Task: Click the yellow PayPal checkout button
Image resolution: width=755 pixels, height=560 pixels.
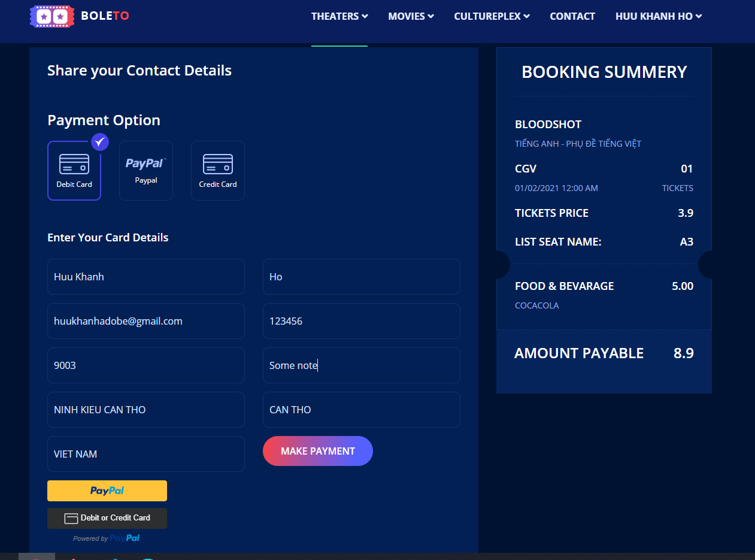Action: point(107,491)
